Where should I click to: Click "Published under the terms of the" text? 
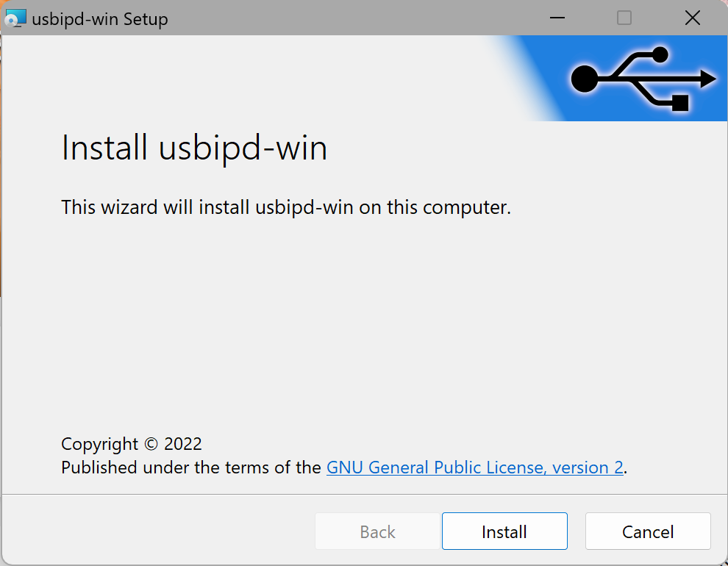[191, 468]
